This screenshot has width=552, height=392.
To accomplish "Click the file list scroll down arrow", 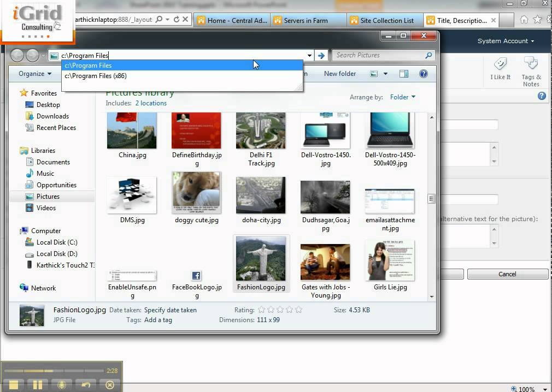I will click(x=432, y=297).
